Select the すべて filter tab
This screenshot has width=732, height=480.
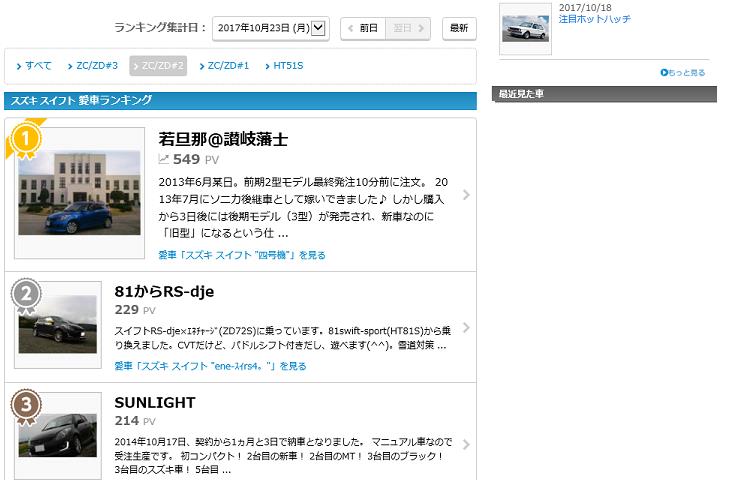tap(34, 66)
